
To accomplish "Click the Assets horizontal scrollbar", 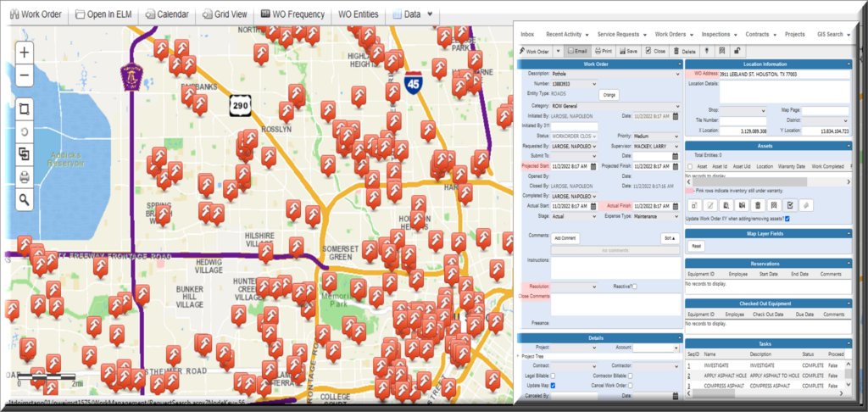I will [768, 181].
